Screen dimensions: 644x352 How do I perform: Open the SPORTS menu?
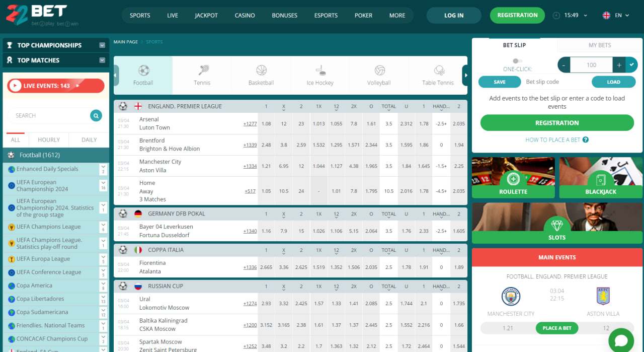tap(140, 16)
